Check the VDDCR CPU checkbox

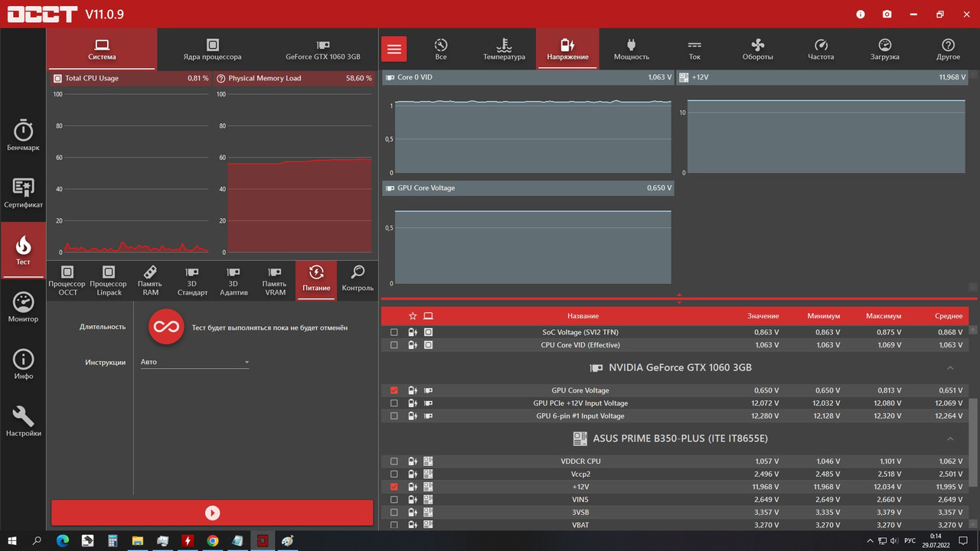394,461
